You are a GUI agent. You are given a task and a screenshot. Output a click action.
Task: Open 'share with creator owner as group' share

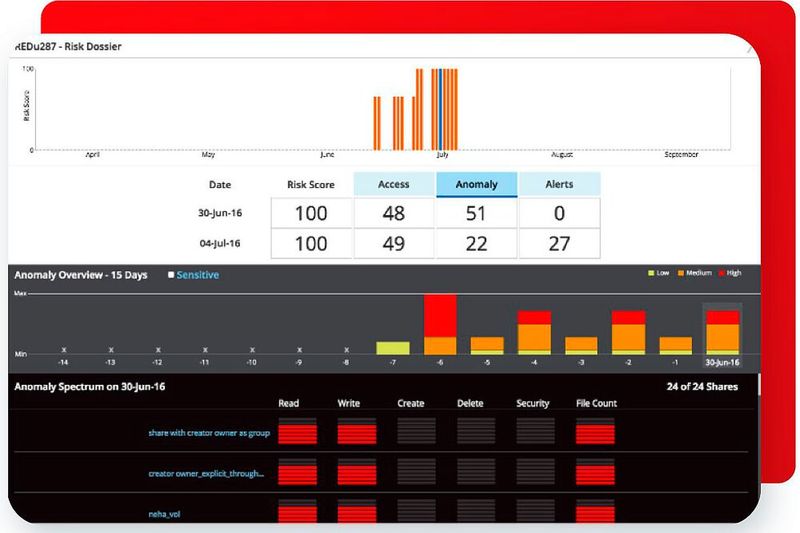pyautogui.click(x=207, y=433)
